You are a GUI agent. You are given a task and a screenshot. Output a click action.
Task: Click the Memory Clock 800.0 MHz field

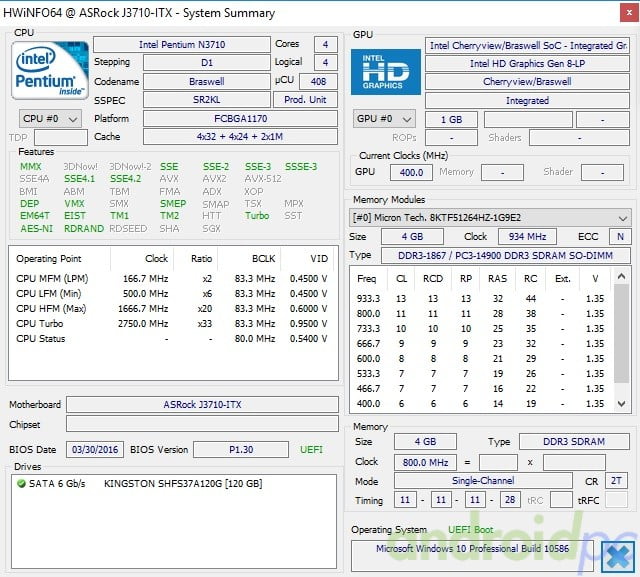tap(425, 462)
